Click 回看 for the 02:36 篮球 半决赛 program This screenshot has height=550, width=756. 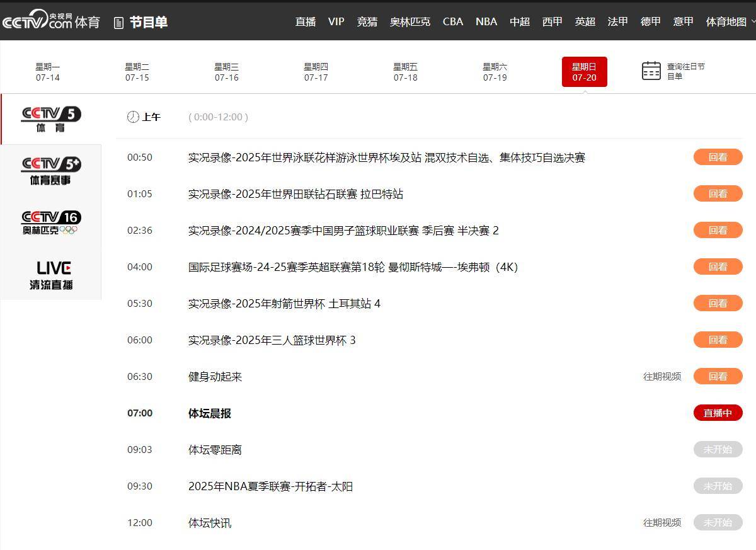point(718,230)
